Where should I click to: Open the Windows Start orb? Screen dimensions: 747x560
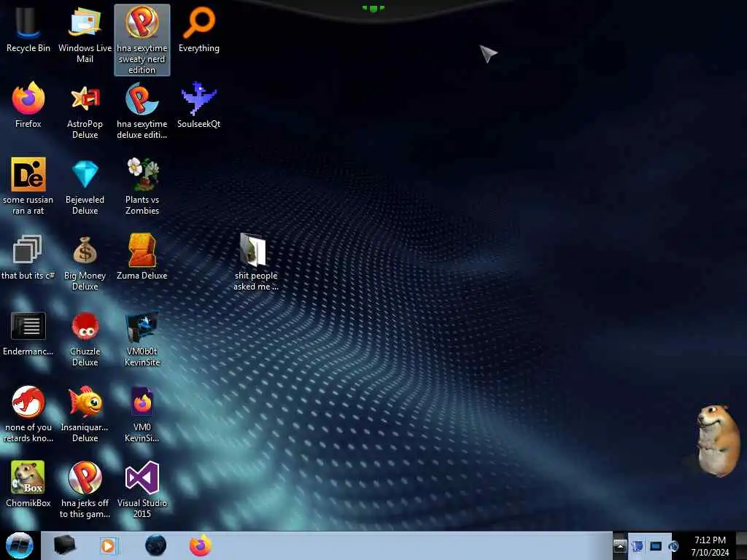point(20,545)
